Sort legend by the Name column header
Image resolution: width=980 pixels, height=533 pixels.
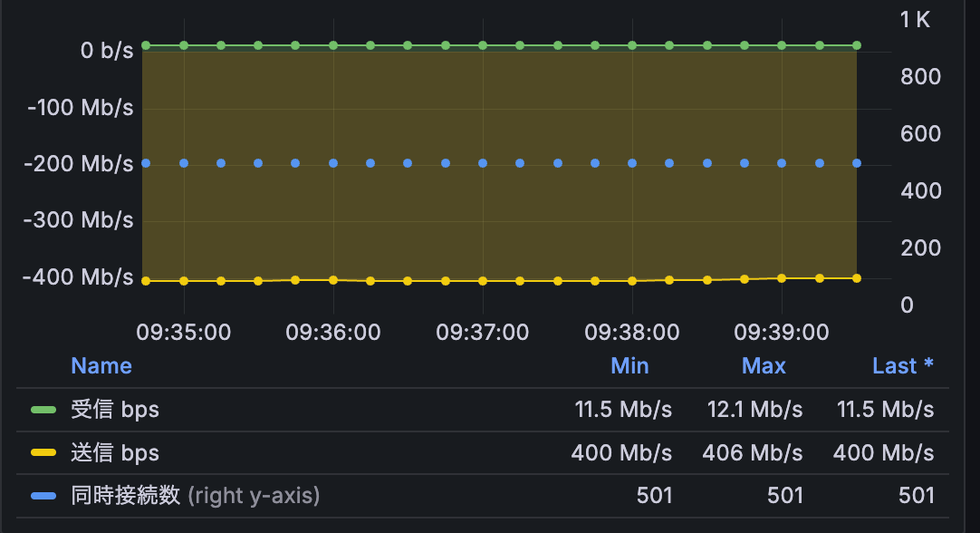[101, 366]
